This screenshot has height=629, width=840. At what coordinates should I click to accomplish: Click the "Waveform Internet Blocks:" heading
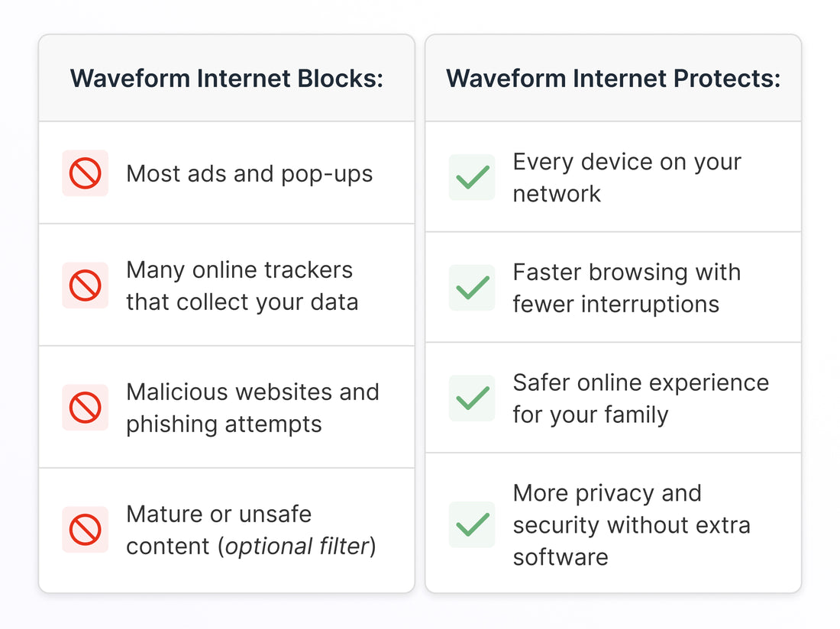(227, 78)
